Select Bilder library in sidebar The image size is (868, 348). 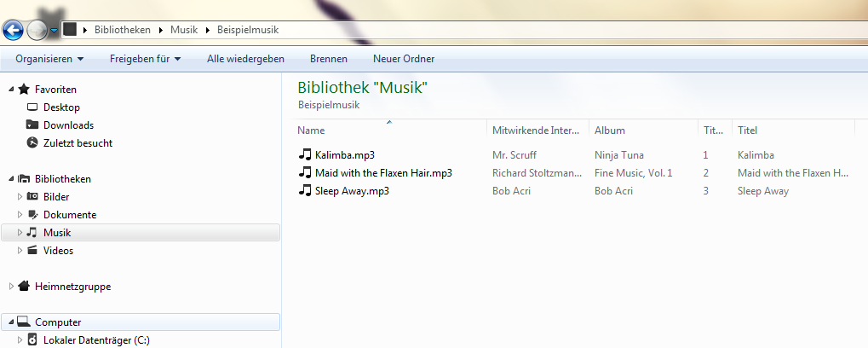(x=56, y=197)
